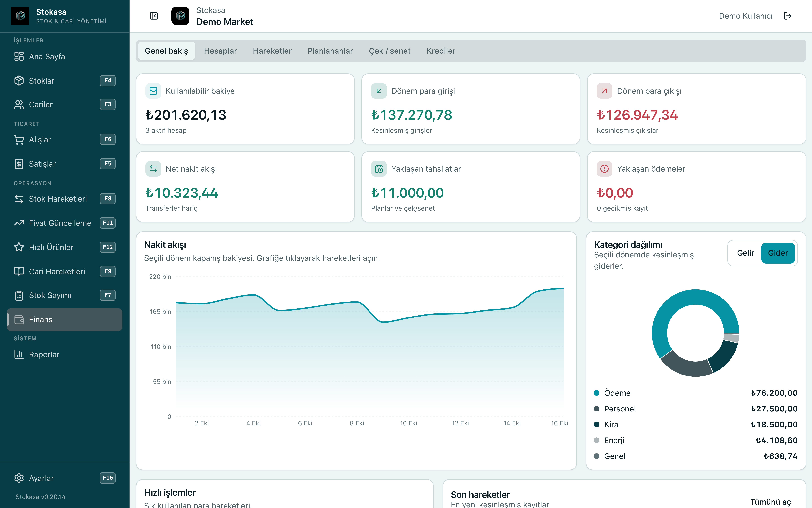Switch to the Hareketler tab
812x508 pixels.
click(272, 51)
